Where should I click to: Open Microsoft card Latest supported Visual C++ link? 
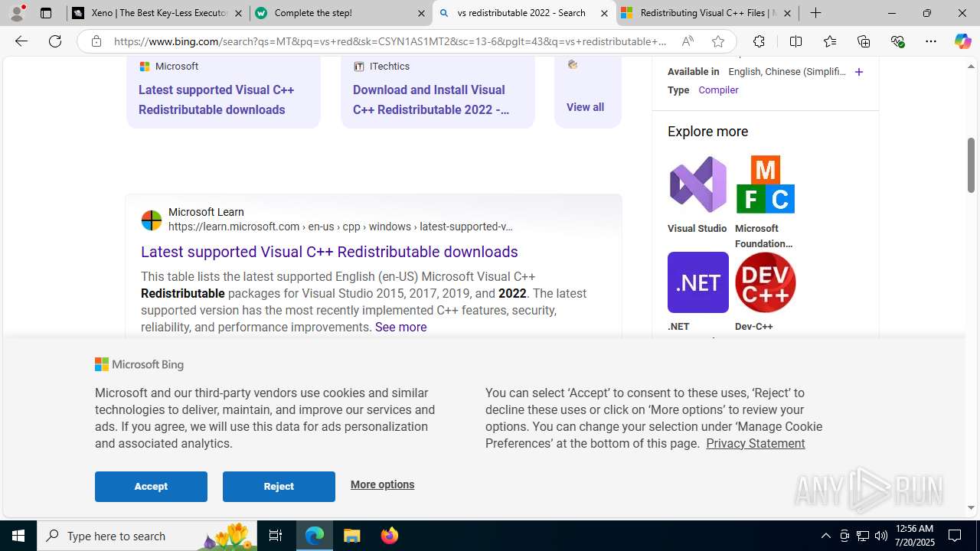pos(216,99)
